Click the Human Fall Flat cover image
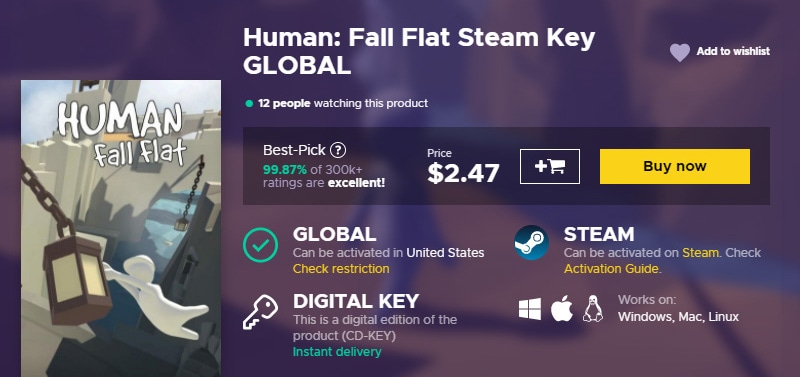The width and height of the screenshot is (800, 377). pyautogui.click(x=121, y=229)
